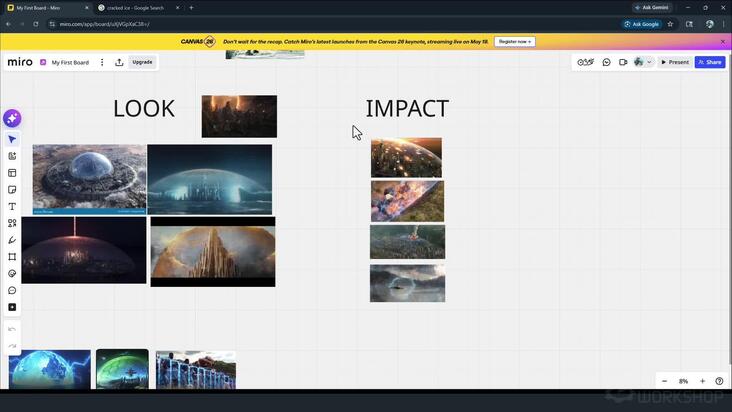Viewport: 732px width, 412px height.
Task: Click the Present button
Action: [675, 62]
